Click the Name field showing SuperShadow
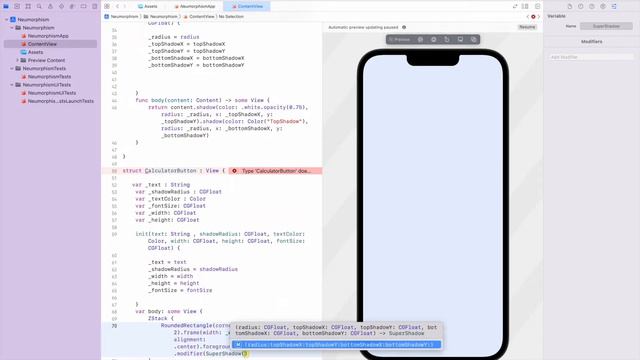 coord(606,26)
